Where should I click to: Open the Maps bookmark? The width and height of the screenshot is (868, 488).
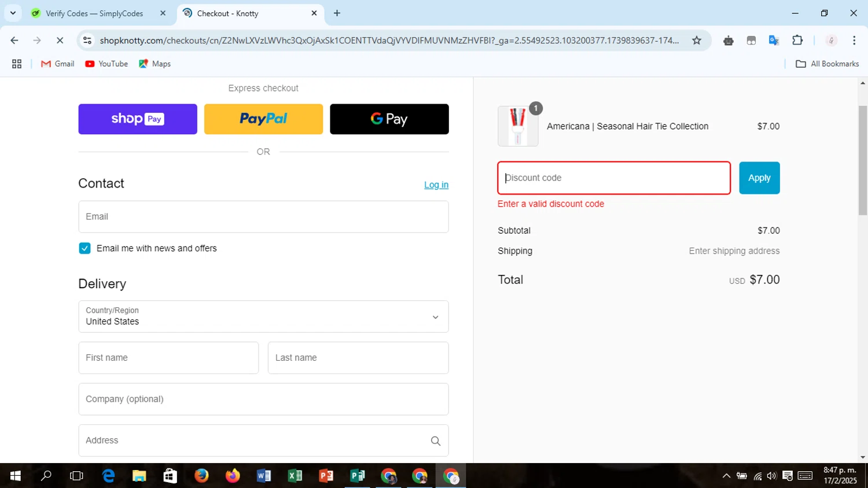tap(155, 64)
